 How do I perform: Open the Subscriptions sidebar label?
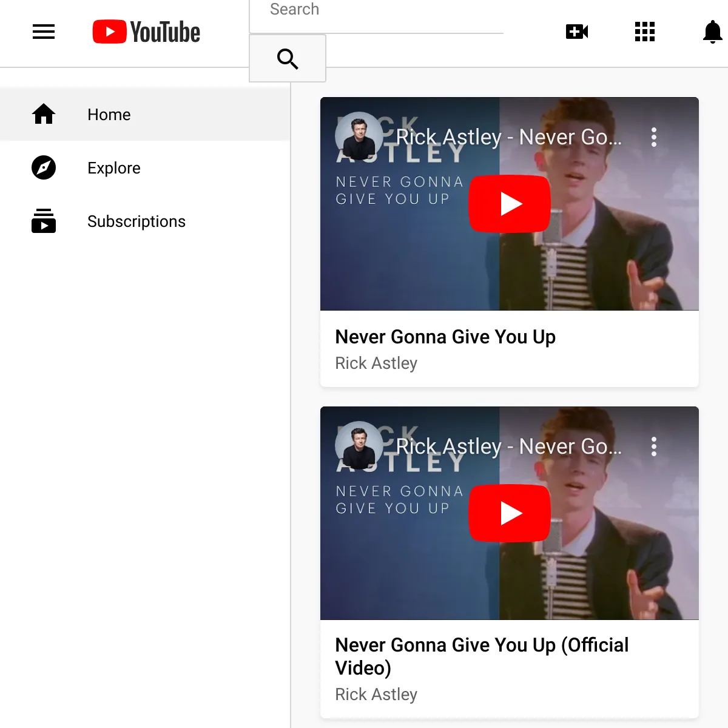[136, 221]
